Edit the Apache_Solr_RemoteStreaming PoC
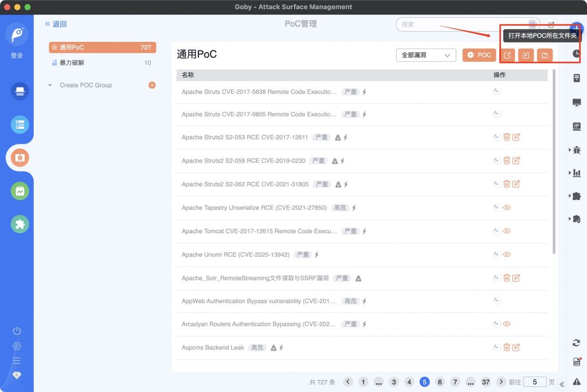 click(516, 278)
